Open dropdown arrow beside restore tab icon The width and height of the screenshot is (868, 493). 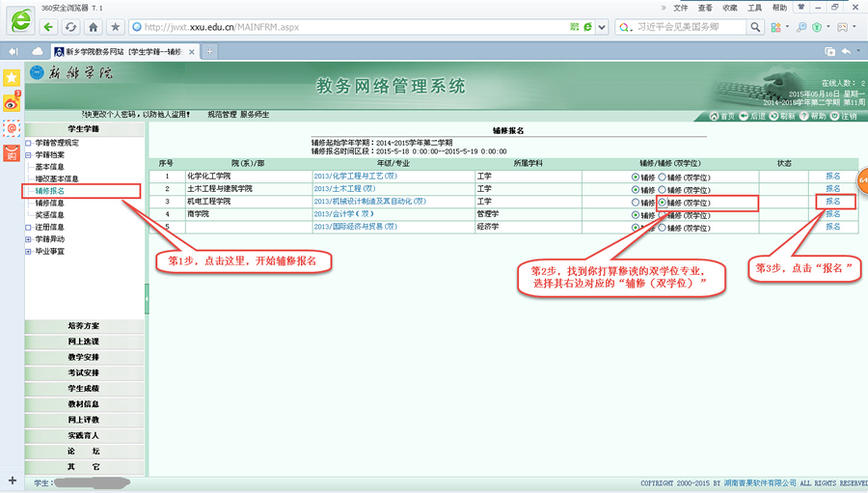click(858, 51)
